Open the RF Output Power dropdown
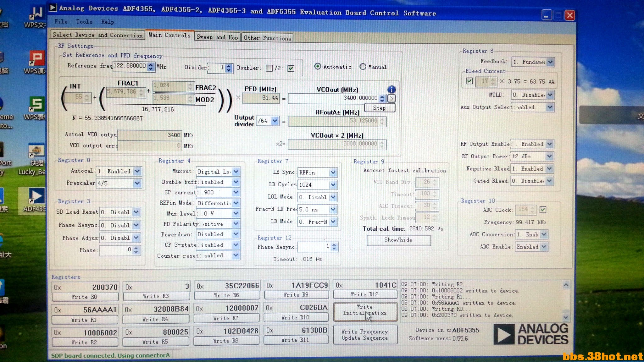Image resolution: width=644 pixels, height=362 pixels. pos(549,156)
